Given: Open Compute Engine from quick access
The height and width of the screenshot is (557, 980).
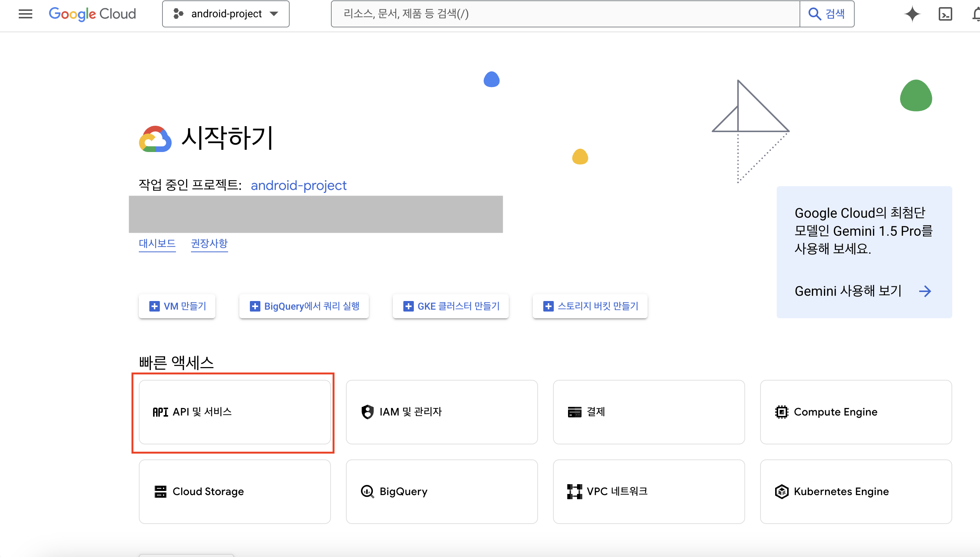Looking at the screenshot, I should (857, 412).
